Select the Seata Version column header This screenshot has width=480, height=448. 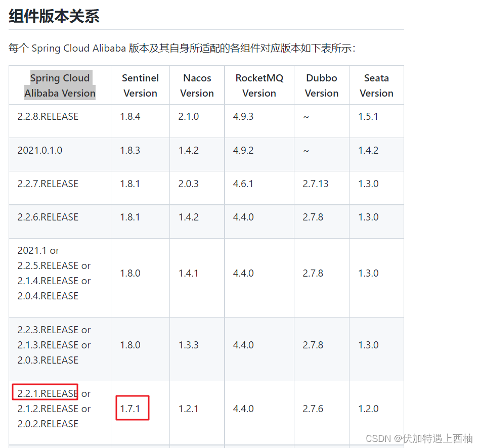[376, 85]
